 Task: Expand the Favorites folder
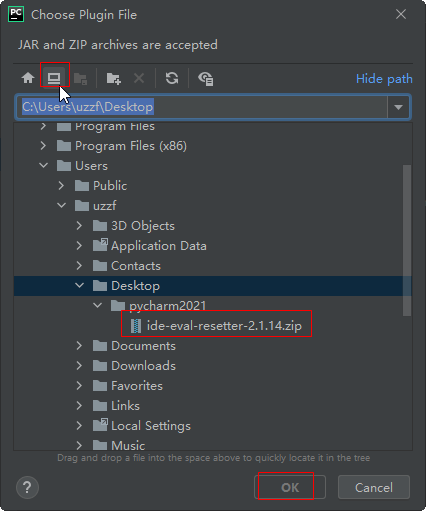79,386
